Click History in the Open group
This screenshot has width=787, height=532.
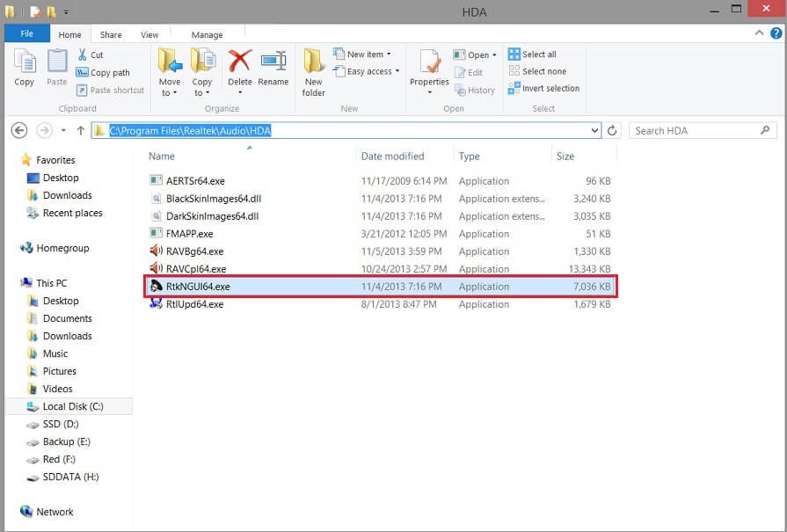[x=475, y=90]
